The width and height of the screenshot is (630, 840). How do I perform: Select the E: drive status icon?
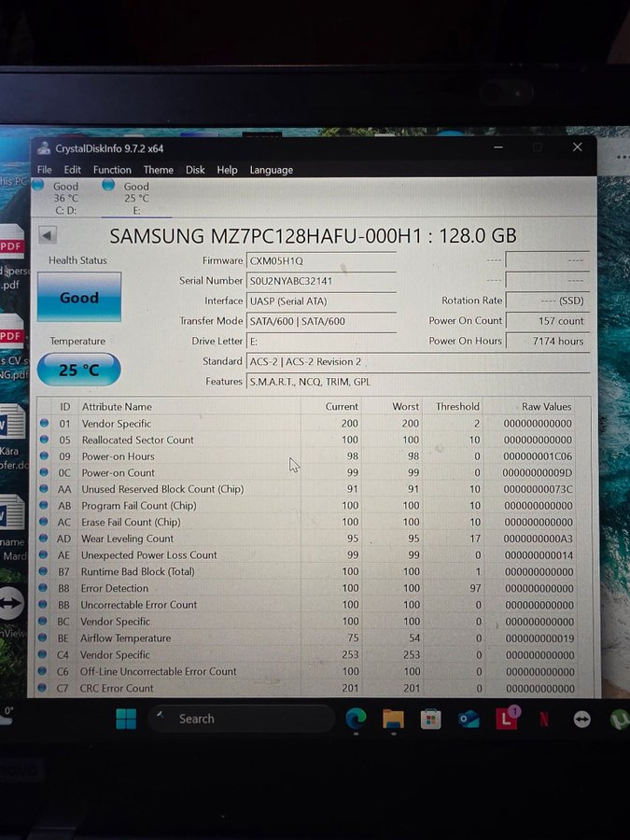click(109, 186)
